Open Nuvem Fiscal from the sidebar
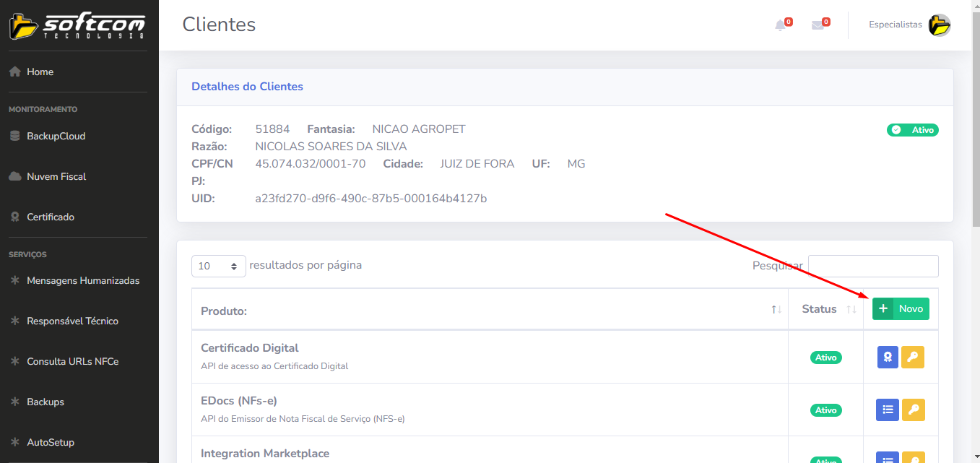Viewport: 980px width, 463px height. coord(56,176)
